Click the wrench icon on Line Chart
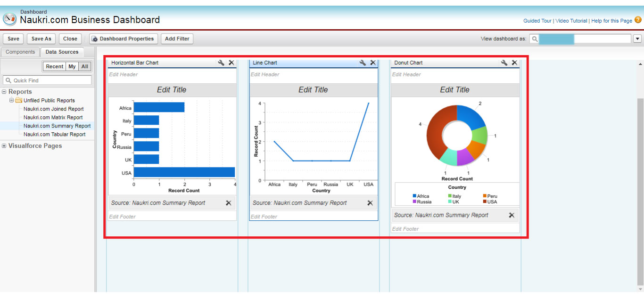 (x=362, y=62)
